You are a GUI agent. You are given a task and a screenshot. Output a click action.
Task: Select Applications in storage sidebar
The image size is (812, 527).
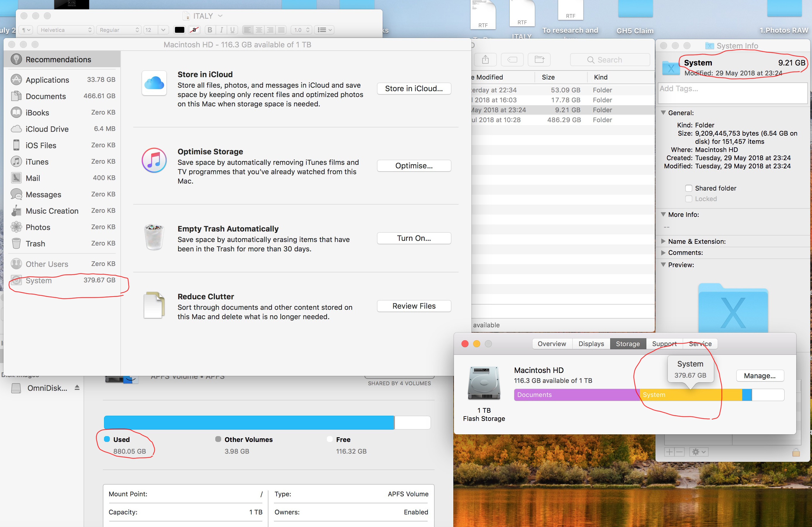click(x=63, y=80)
